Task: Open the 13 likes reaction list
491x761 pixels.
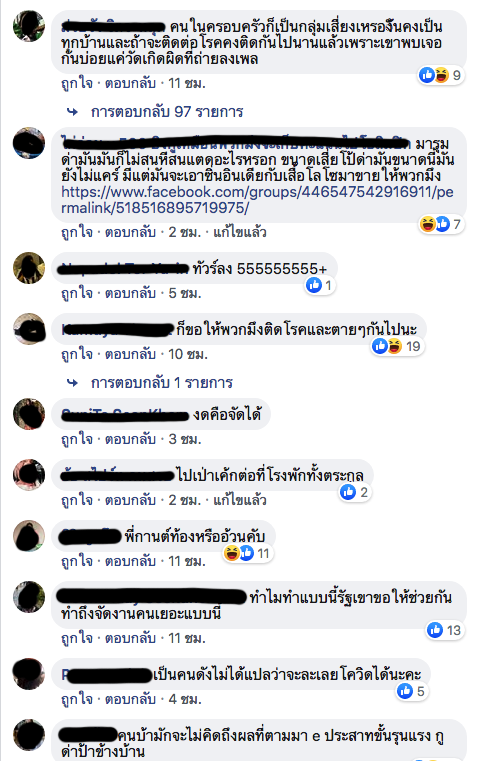Action: pos(444,630)
